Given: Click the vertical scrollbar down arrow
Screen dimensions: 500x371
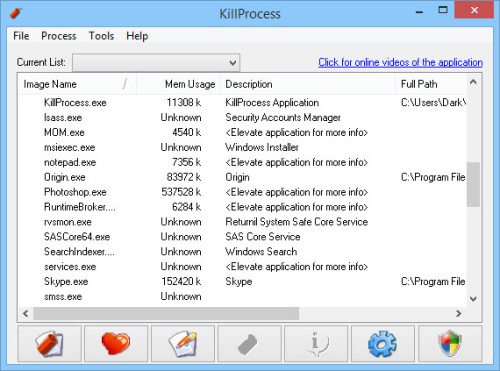Looking at the screenshot, I should [473, 299].
